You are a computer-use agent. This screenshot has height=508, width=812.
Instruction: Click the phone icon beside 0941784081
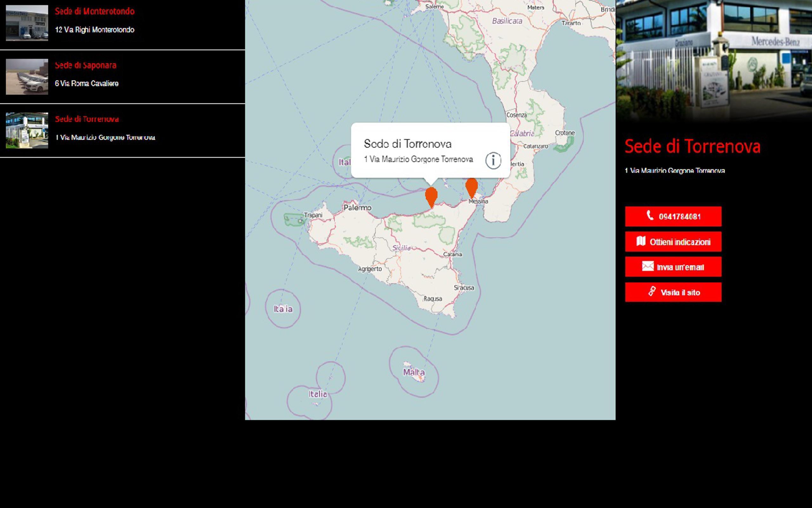pos(650,215)
